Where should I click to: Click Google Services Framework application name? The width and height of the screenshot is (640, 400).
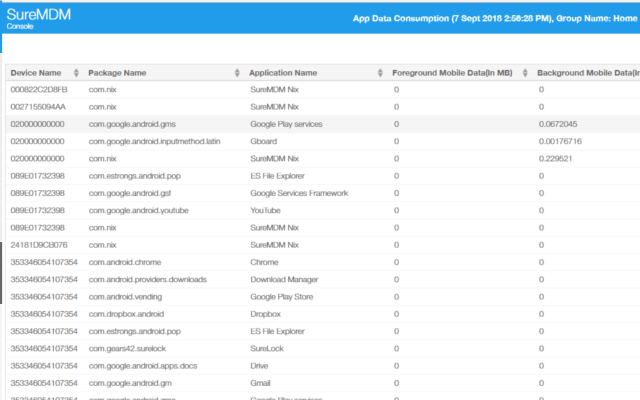pos(299,193)
